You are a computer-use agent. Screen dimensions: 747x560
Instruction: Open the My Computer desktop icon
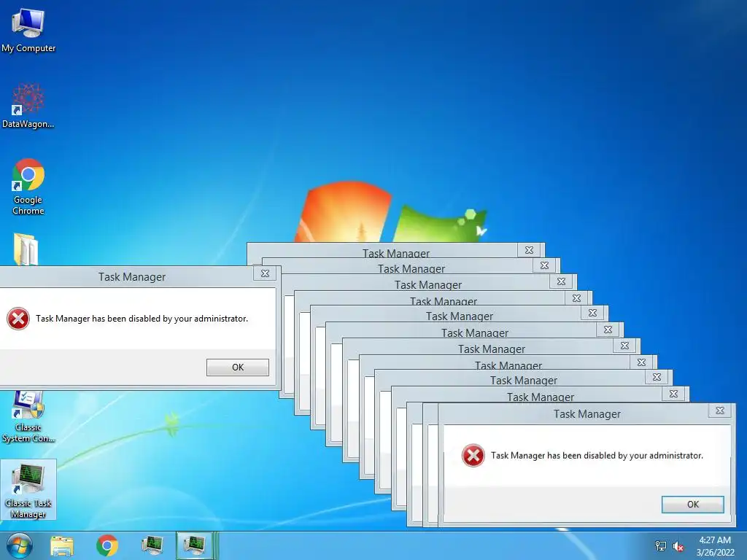click(28, 30)
